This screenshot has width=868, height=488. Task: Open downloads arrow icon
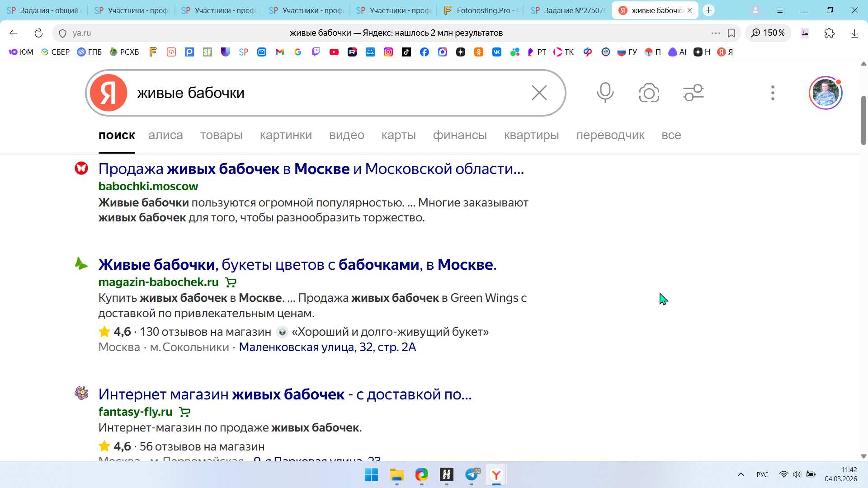[x=854, y=33]
